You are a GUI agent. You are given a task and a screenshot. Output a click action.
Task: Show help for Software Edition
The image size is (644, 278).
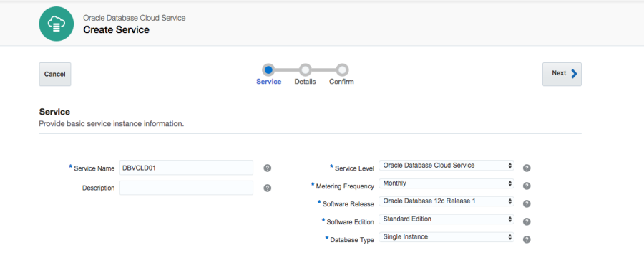[x=527, y=221]
